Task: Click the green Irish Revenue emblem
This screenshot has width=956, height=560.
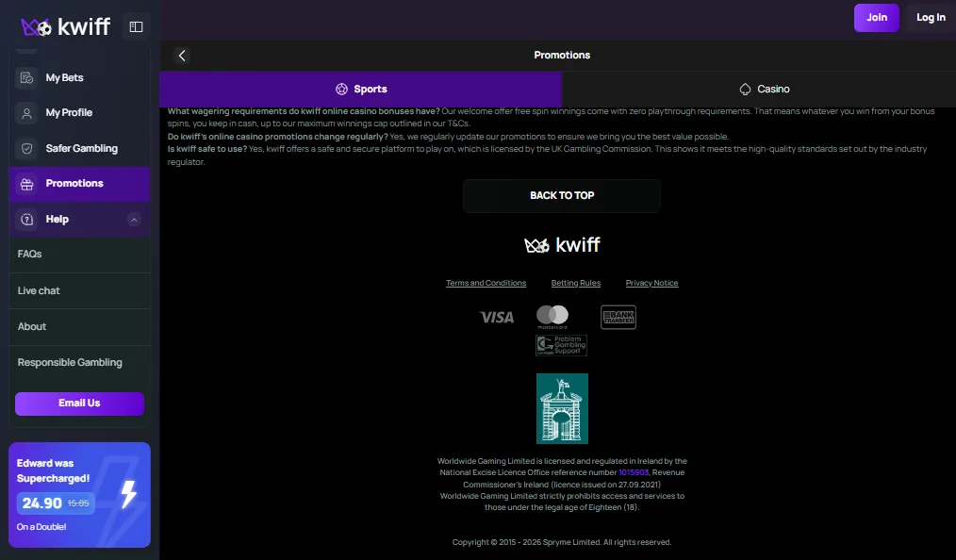Action: (562, 408)
